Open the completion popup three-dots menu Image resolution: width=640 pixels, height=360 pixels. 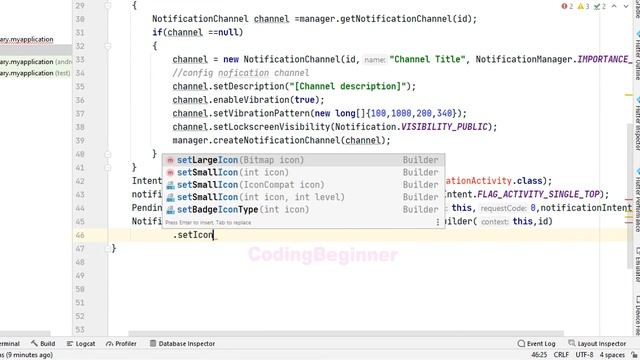438,222
